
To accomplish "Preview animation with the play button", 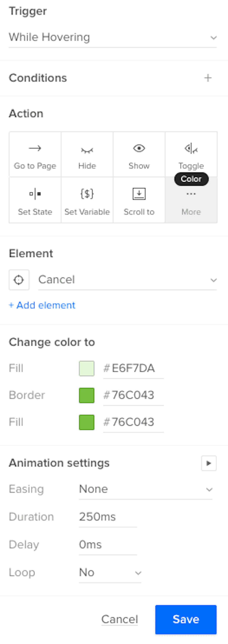I will click(209, 463).
